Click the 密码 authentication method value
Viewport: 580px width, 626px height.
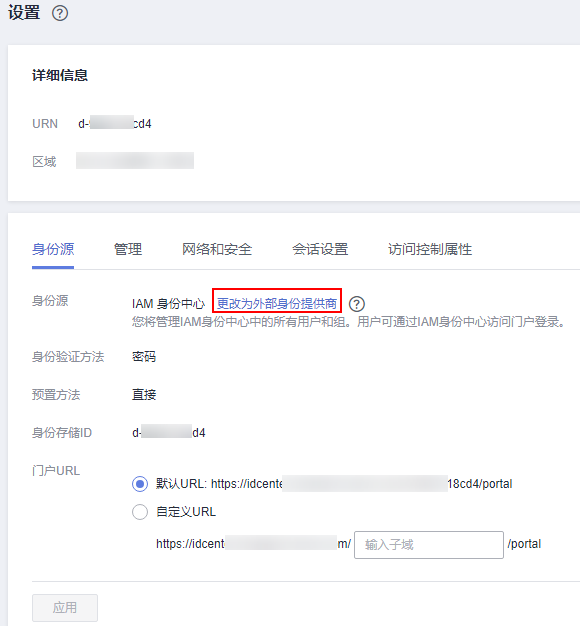tap(144, 356)
